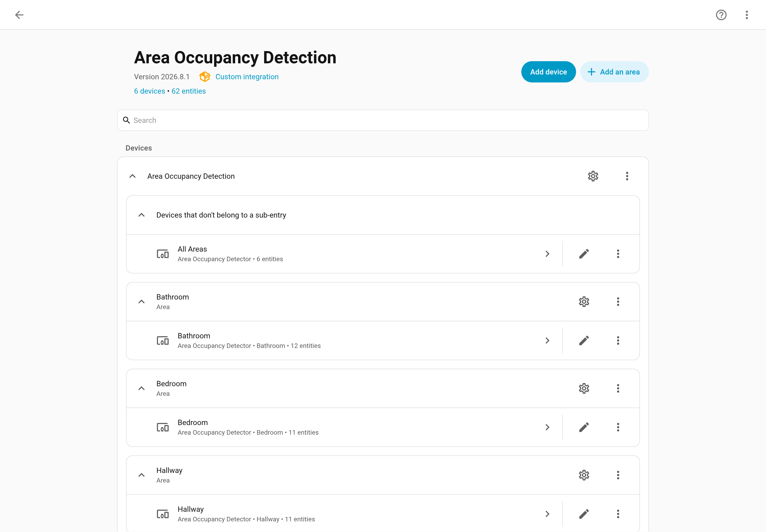Collapse the Bathroom area section

point(141,302)
